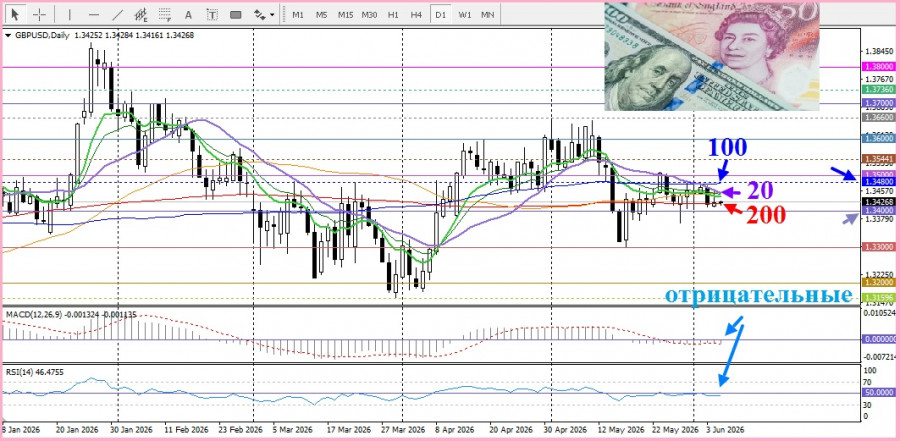Image resolution: width=900 pixels, height=441 pixels.
Task: Click the 30 Apr 2026 date label
Action: click(x=566, y=430)
